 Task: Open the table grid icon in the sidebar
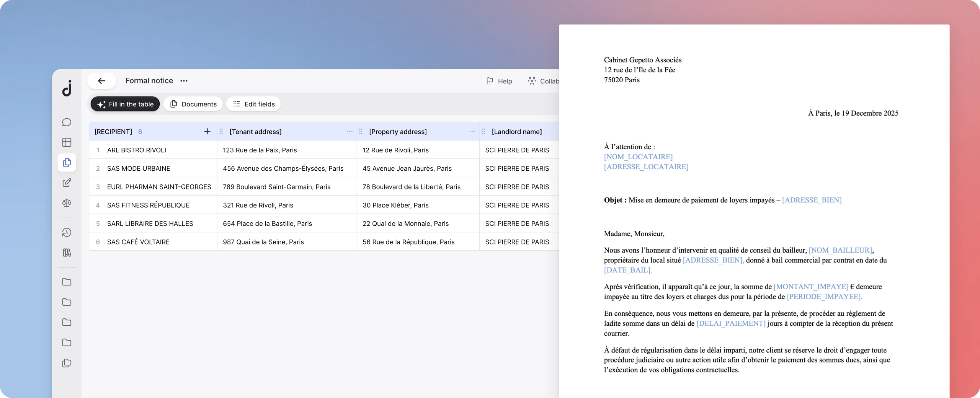coord(67,142)
